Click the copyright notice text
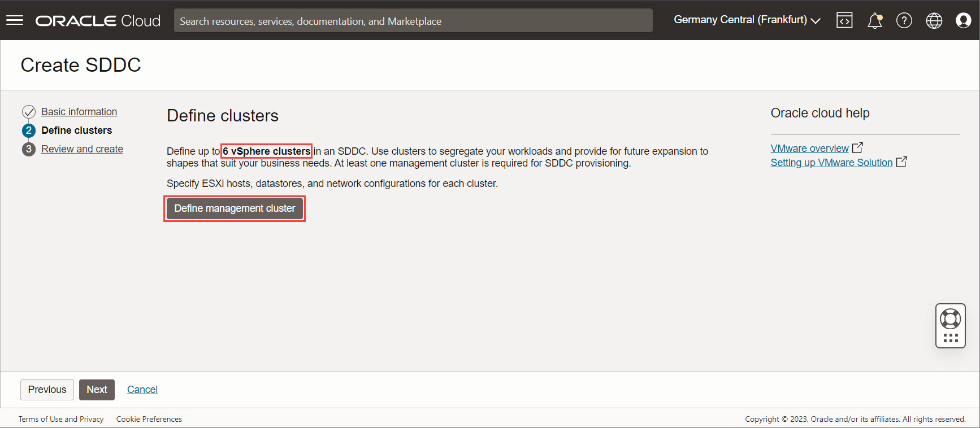Screen dimensions: 980x428 [855, 419]
